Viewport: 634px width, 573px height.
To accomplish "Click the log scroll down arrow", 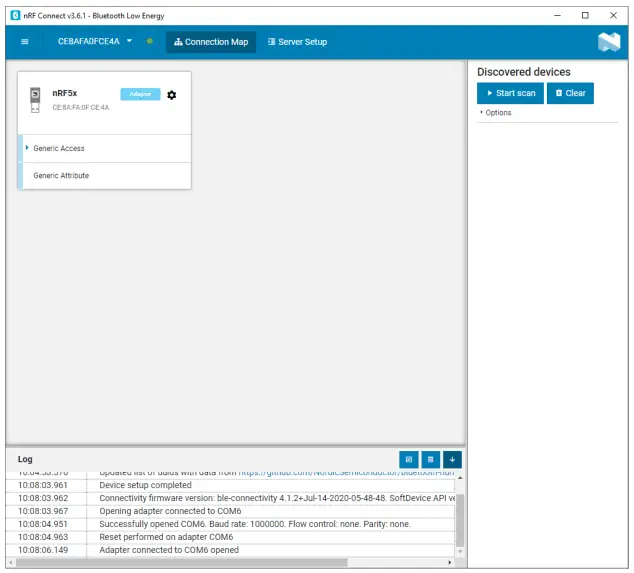I will click(x=460, y=552).
